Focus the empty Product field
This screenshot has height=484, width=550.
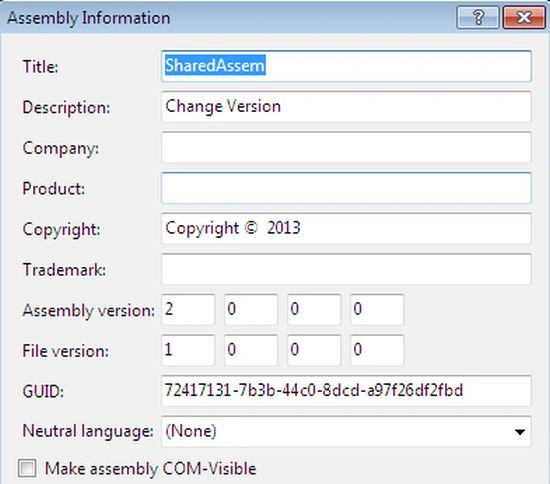[346, 188]
